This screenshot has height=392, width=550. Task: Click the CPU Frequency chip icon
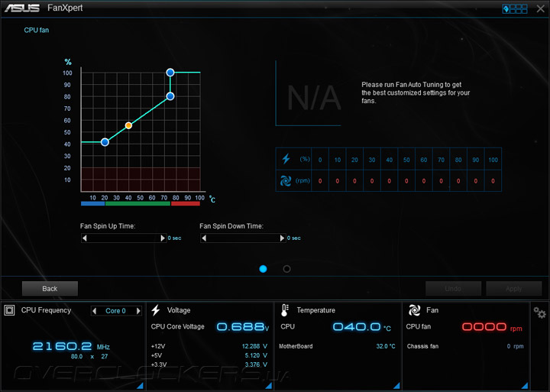point(9,310)
